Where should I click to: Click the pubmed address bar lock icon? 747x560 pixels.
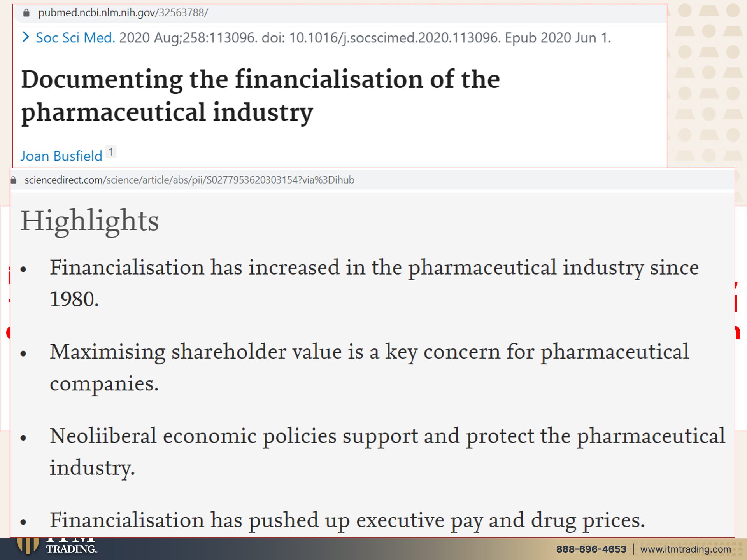click(26, 13)
